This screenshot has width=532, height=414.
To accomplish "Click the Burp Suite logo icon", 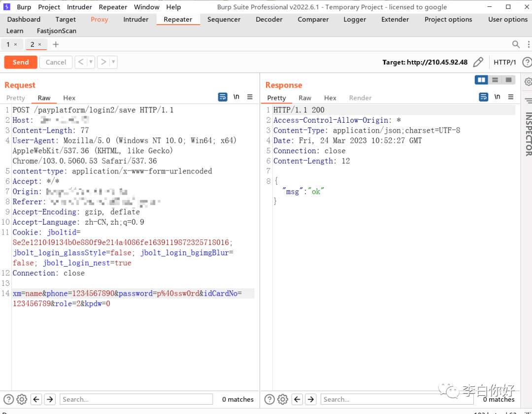I will point(7,7).
